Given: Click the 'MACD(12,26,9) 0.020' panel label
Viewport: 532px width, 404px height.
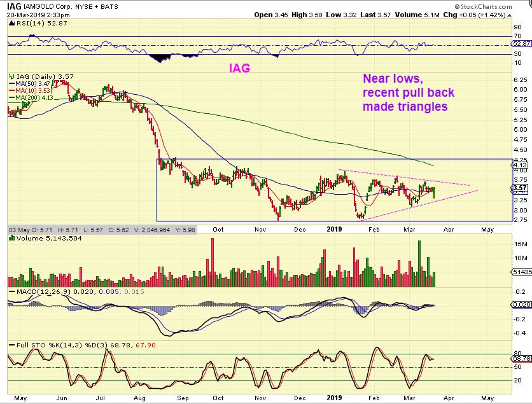Looking at the screenshot, I should 55,292.
